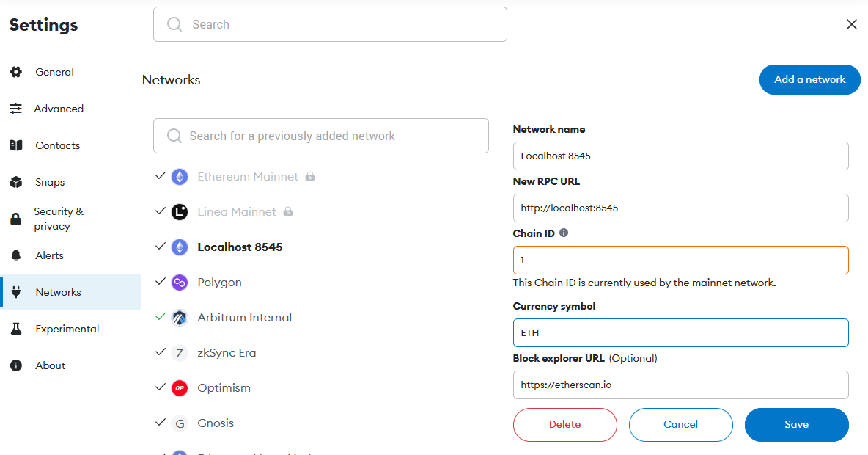
Task: Select Localhost 8545 in the network list
Action: coord(240,247)
